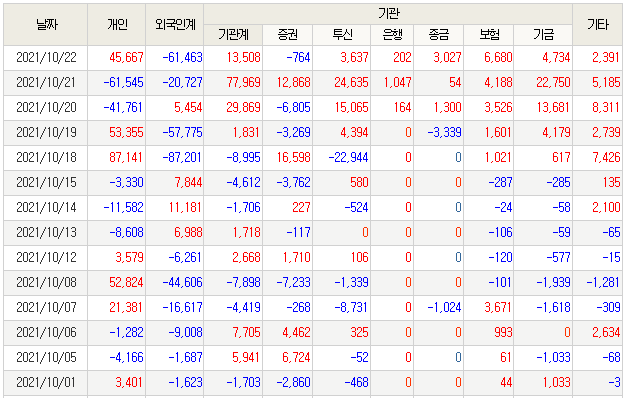This screenshot has height=398, width=626.
Task: Click securities value -2,860
Action: point(293,382)
